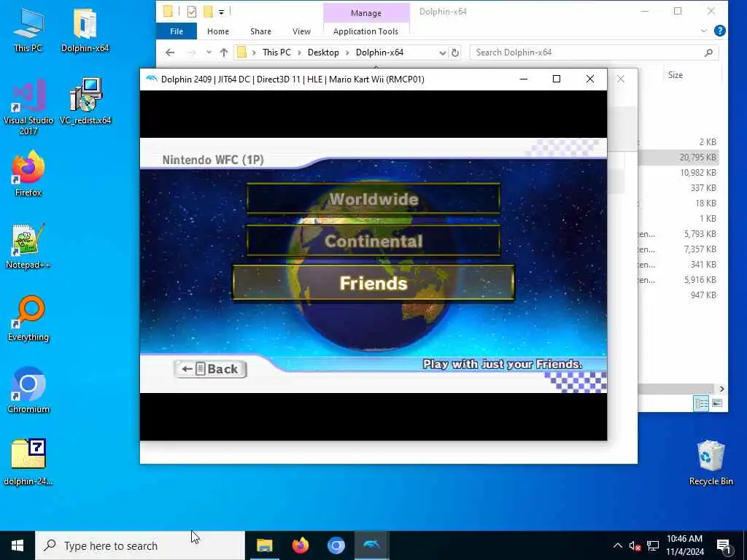Click horizontal scrollbar right arrow
The height and width of the screenshot is (560, 747).
pyautogui.click(x=721, y=389)
